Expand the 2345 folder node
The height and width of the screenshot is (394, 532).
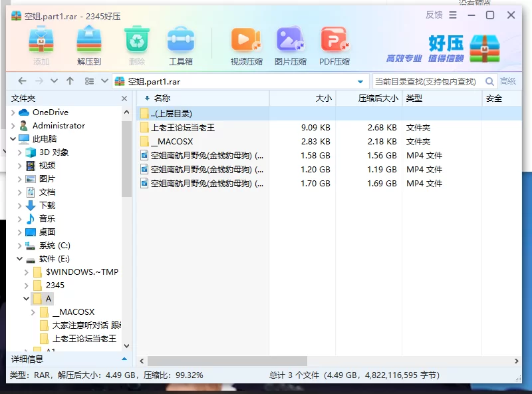tap(27, 286)
